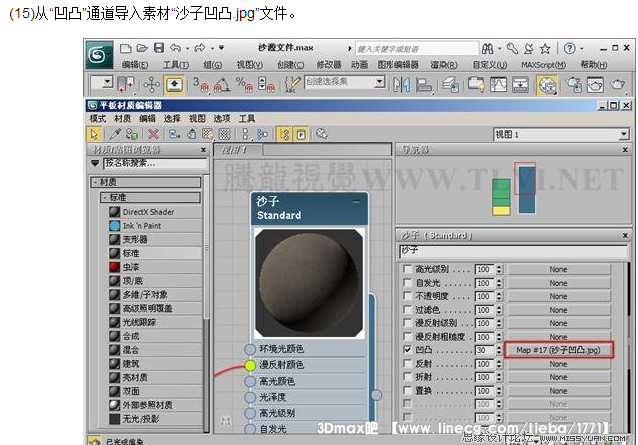This screenshot has height=445, width=638.
Task: Click the red X Delete Selected icon
Action: point(153,134)
